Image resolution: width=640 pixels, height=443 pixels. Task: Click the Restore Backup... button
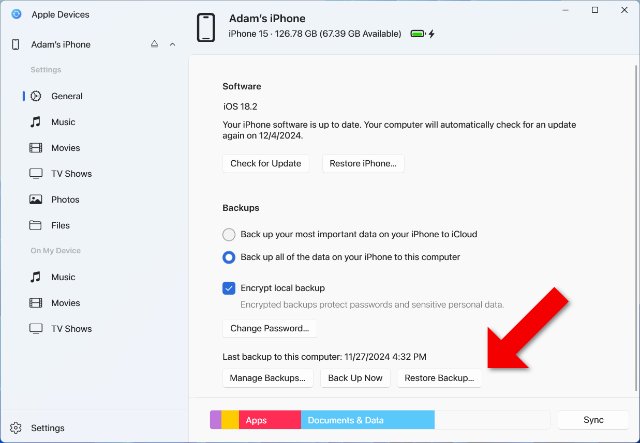[439, 378]
